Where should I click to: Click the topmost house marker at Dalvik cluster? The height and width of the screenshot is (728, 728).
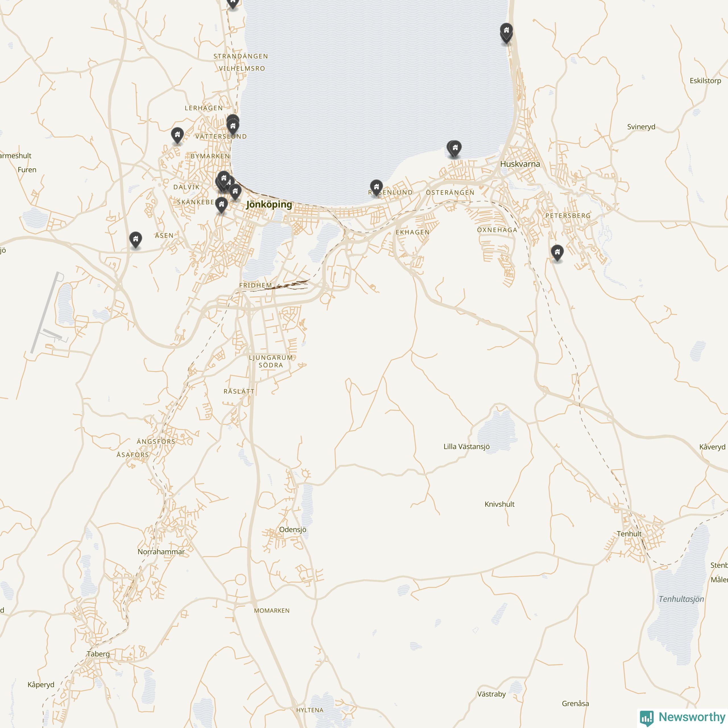tap(224, 178)
